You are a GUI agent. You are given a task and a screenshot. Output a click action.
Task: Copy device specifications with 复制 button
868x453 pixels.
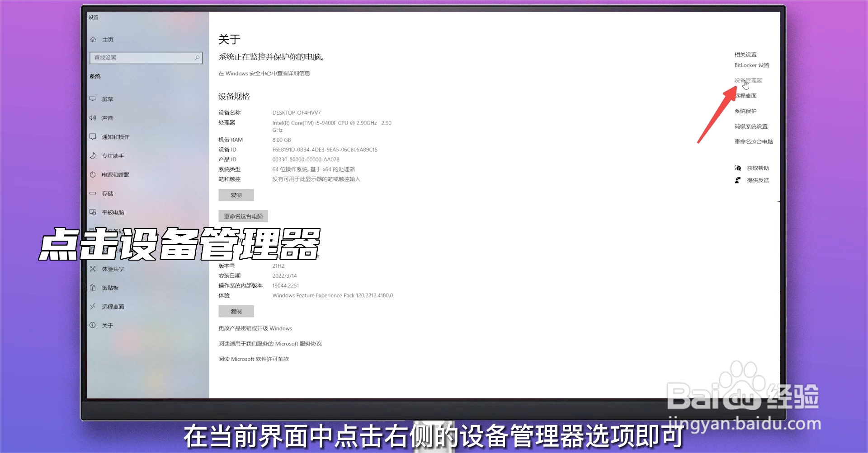coord(236,195)
